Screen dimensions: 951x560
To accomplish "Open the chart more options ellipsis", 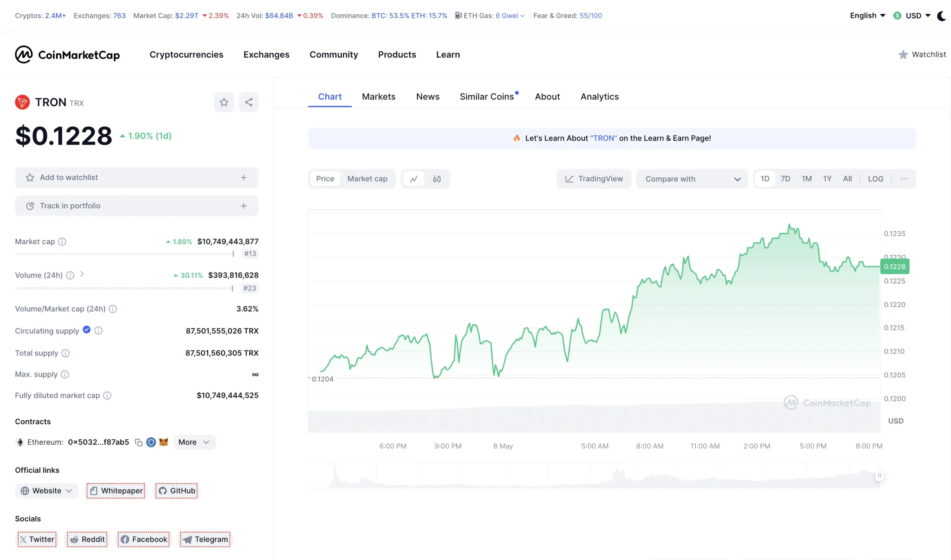I will point(904,179).
